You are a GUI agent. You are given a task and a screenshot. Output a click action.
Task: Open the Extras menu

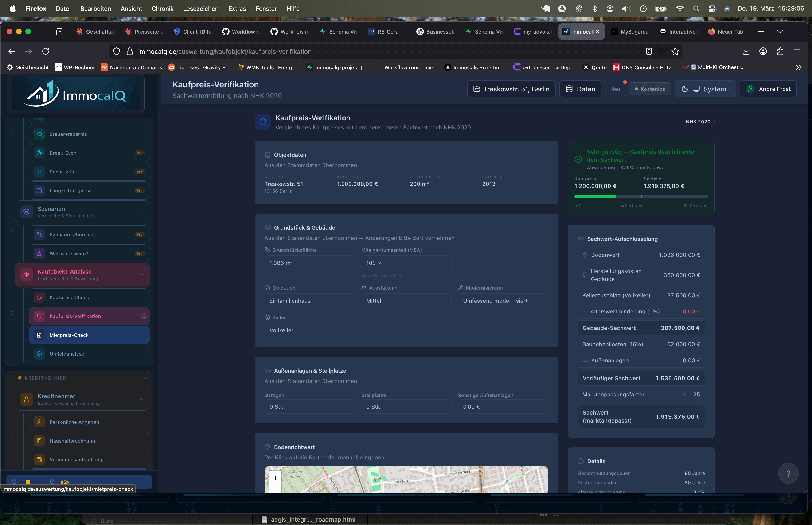coord(237,8)
